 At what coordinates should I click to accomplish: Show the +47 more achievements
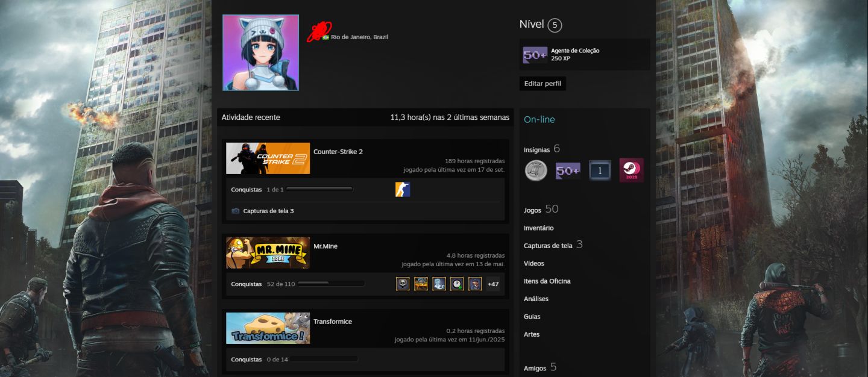pyautogui.click(x=493, y=284)
